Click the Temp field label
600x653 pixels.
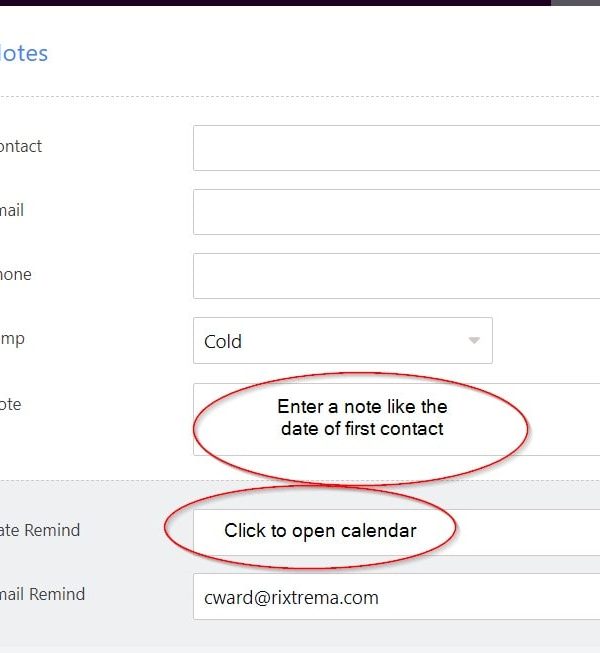[x=12, y=338]
